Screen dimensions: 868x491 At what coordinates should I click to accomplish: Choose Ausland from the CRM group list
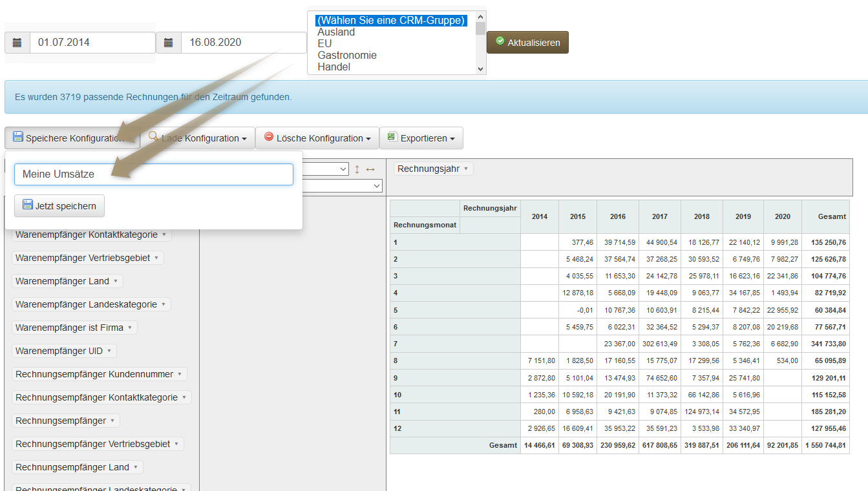[336, 32]
